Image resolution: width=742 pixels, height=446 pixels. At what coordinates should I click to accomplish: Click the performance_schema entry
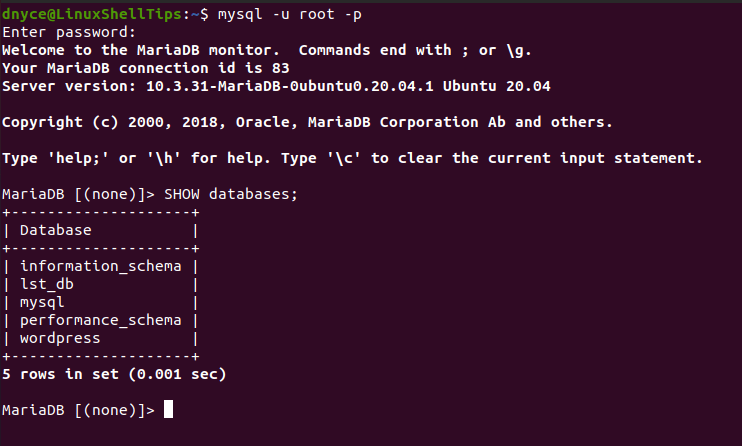click(x=100, y=320)
